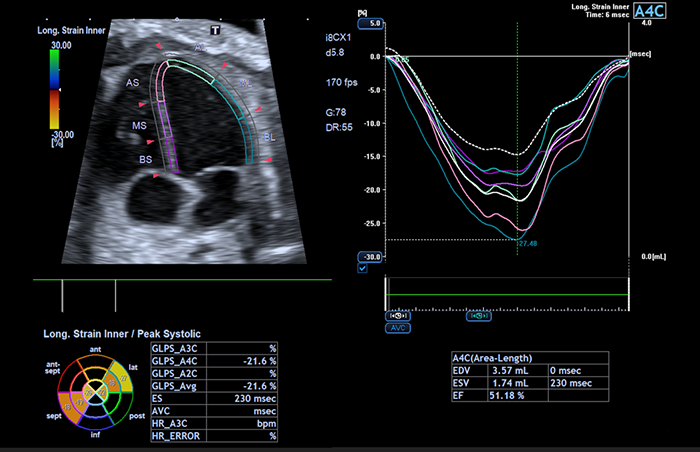Select the 5.0 upper strain scale field
This screenshot has width=700, height=452.
tap(371, 23)
